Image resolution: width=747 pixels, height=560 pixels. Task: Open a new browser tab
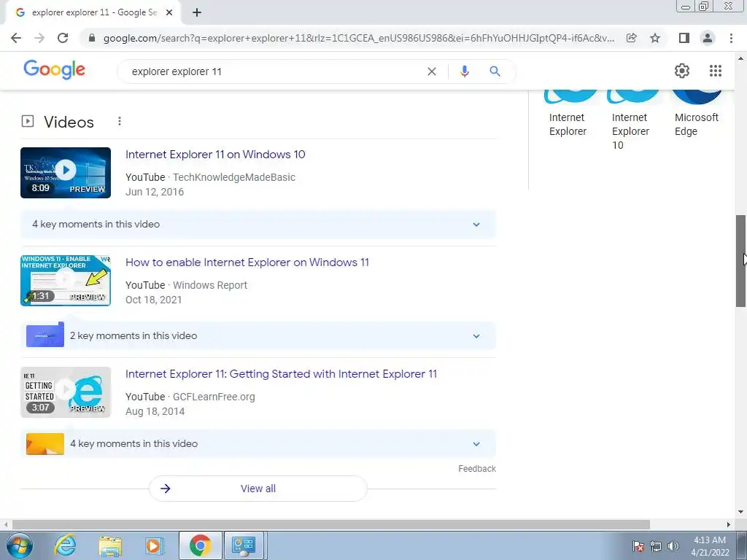197,13
